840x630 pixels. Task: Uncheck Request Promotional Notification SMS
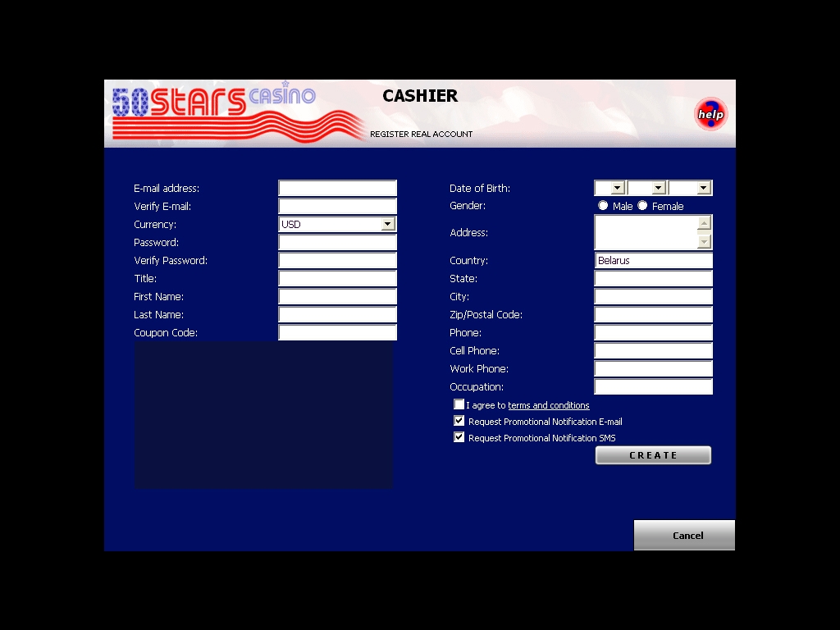pos(459,437)
